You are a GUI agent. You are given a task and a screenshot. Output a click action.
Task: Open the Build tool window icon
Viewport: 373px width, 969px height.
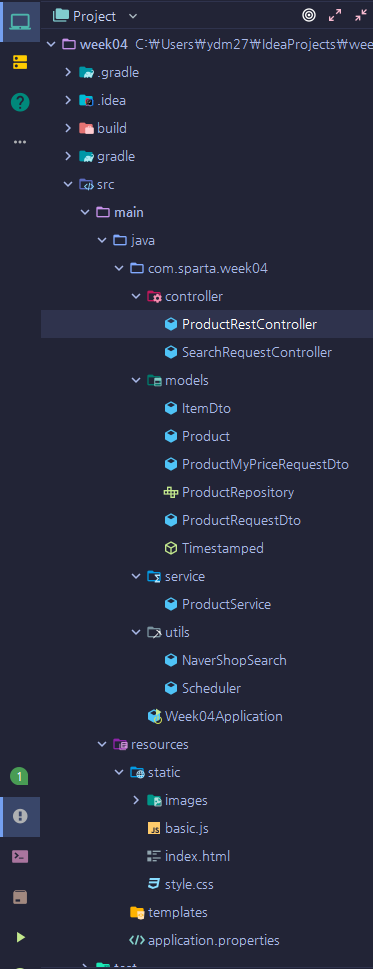(20, 897)
